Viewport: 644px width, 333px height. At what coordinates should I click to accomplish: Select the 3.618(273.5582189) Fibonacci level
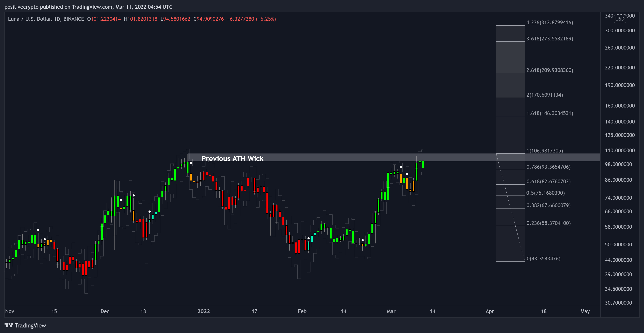tap(549, 39)
